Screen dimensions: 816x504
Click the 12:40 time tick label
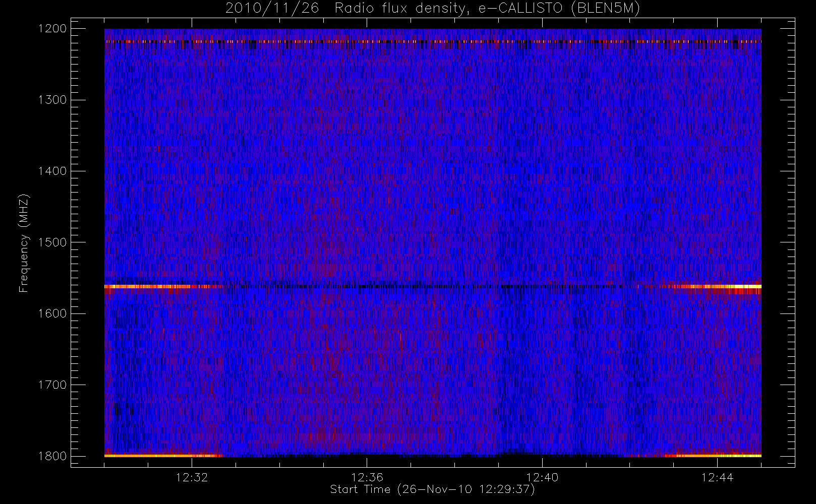pos(542,477)
